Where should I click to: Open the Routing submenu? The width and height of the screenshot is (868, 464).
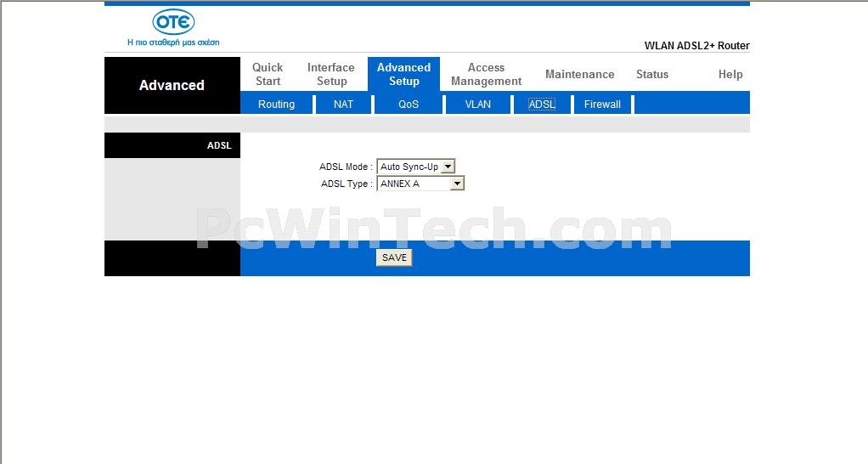pyautogui.click(x=276, y=104)
